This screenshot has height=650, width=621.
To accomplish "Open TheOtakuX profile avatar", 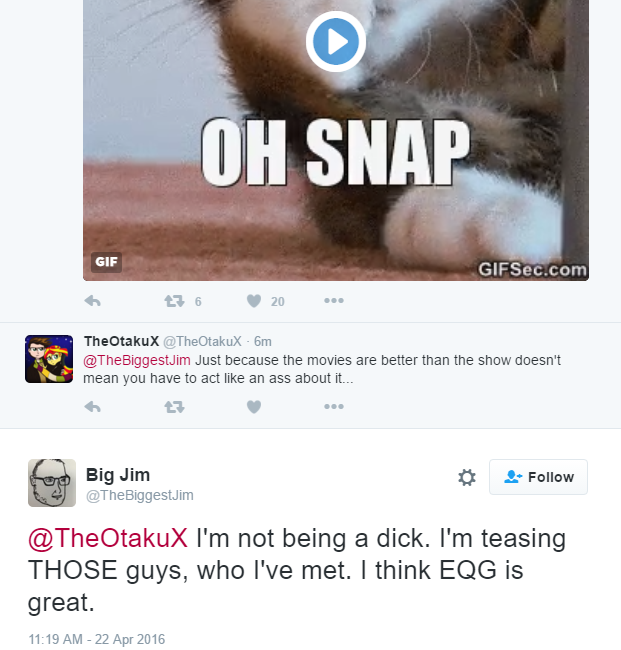I will [x=49, y=359].
